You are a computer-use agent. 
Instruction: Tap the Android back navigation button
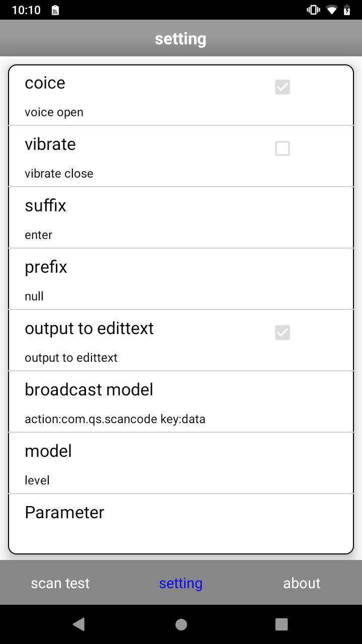point(79,624)
